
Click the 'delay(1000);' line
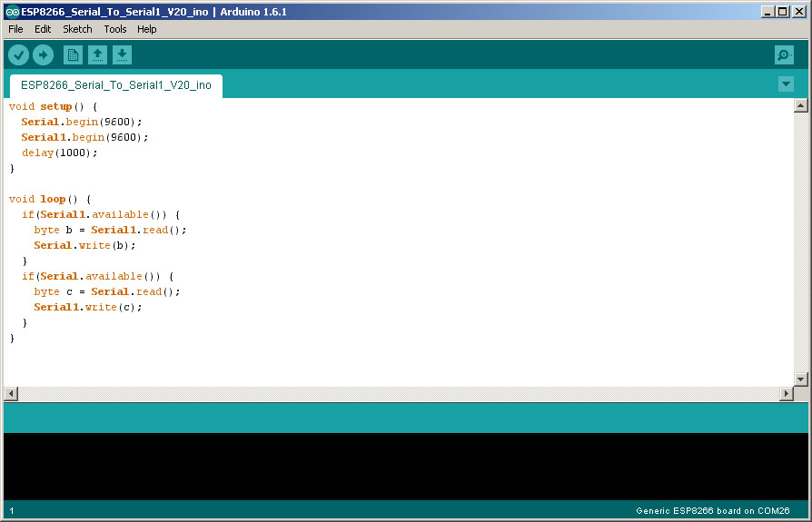pos(60,153)
